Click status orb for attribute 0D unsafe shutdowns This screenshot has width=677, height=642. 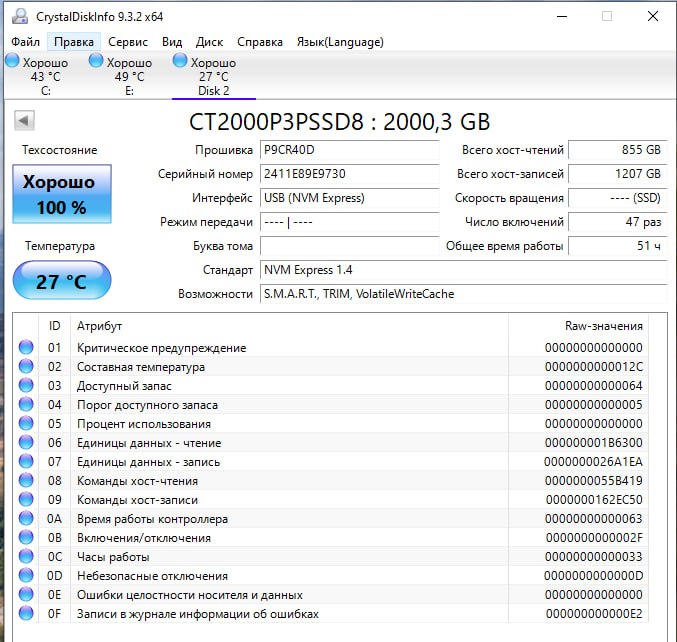coord(26,575)
